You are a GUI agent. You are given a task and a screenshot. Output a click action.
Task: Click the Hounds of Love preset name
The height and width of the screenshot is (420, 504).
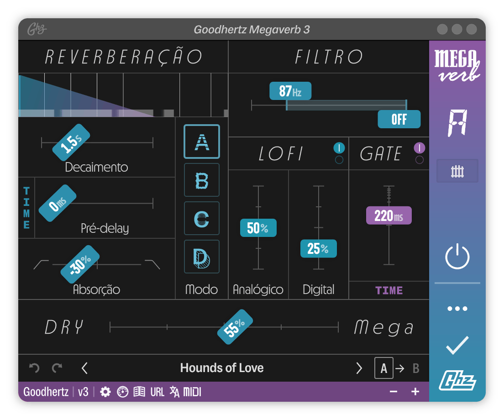point(222,368)
